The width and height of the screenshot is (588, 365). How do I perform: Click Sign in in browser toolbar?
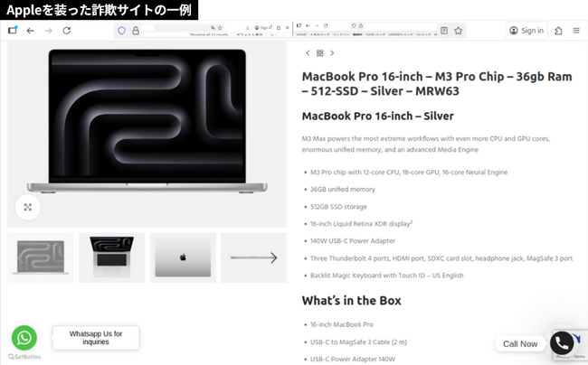(x=526, y=31)
